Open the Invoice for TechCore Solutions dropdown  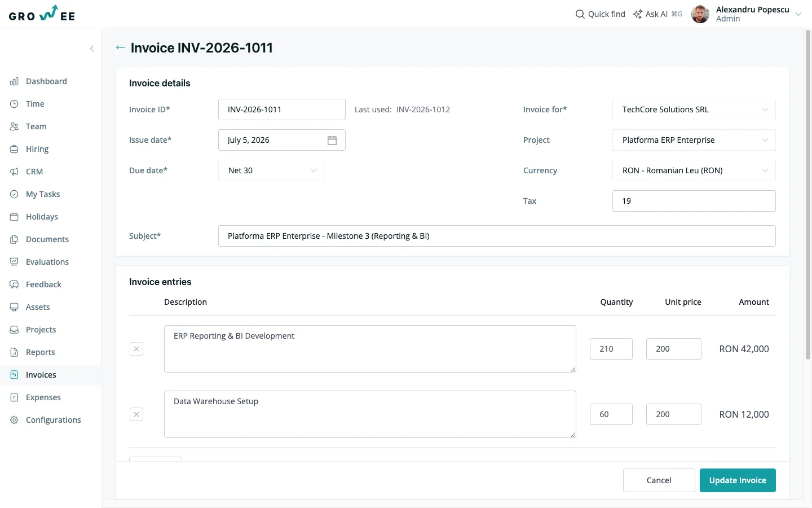click(x=694, y=110)
